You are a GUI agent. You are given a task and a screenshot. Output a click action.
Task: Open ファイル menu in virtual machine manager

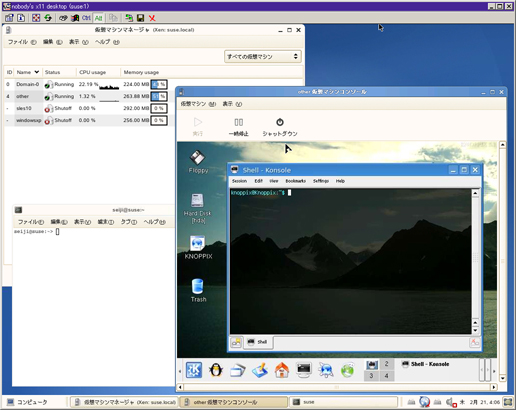[x=22, y=42]
